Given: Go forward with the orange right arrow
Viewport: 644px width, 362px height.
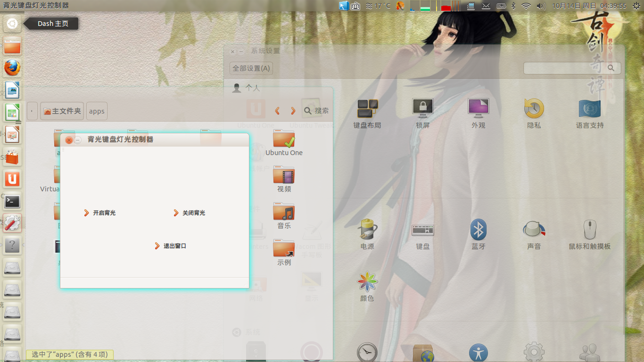Looking at the screenshot, I should [x=293, y=111].
